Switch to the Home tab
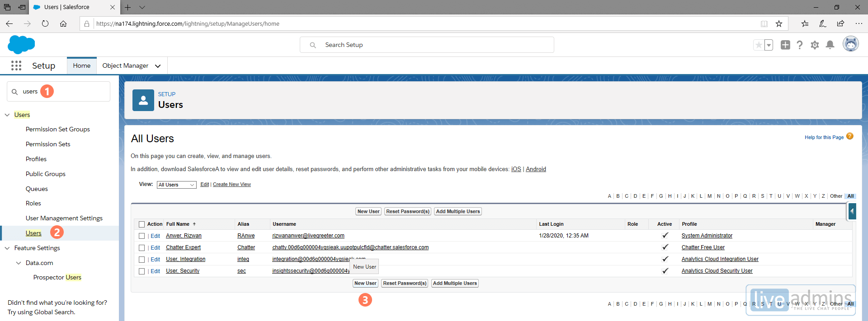The width and height of the screenshot is (868, 321). (82, 65)
